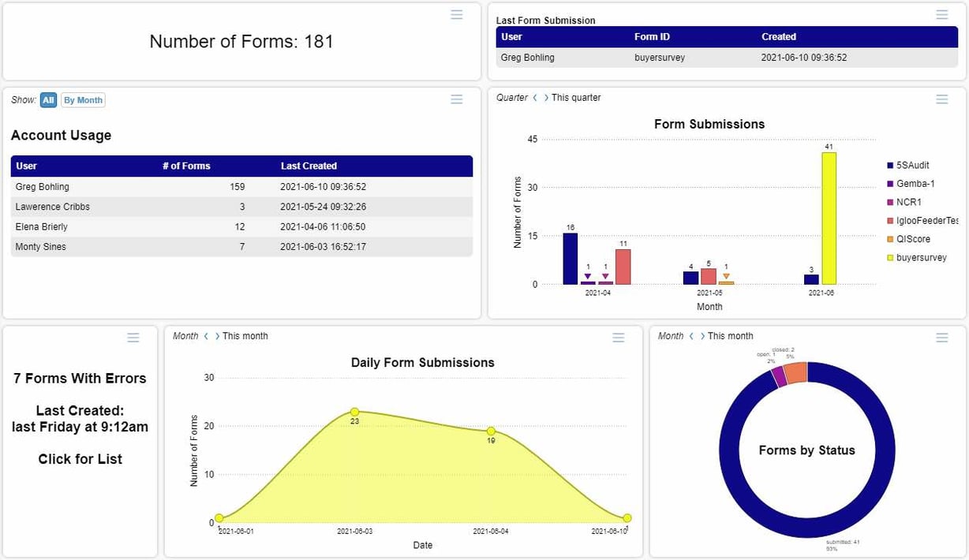This screenshot has width=969, height=560.
Task: Open the forms with errors list
Action: (79, 458)
